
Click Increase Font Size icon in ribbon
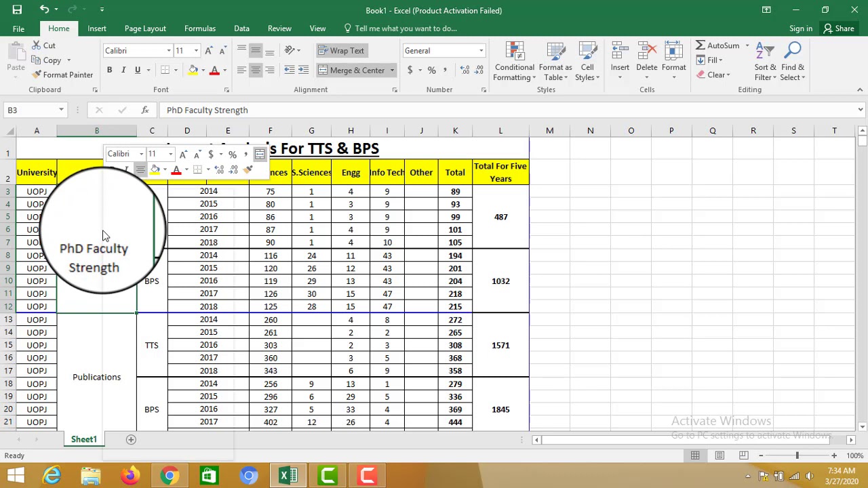[209, 51]
